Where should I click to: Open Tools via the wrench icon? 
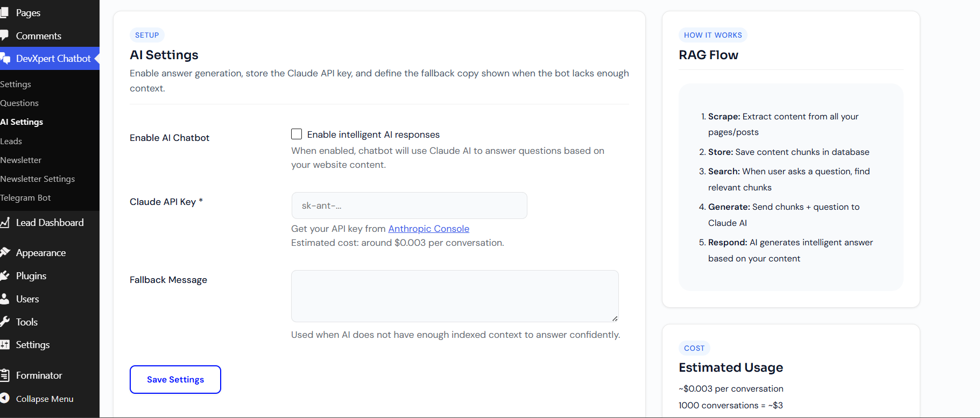point(5,322)
